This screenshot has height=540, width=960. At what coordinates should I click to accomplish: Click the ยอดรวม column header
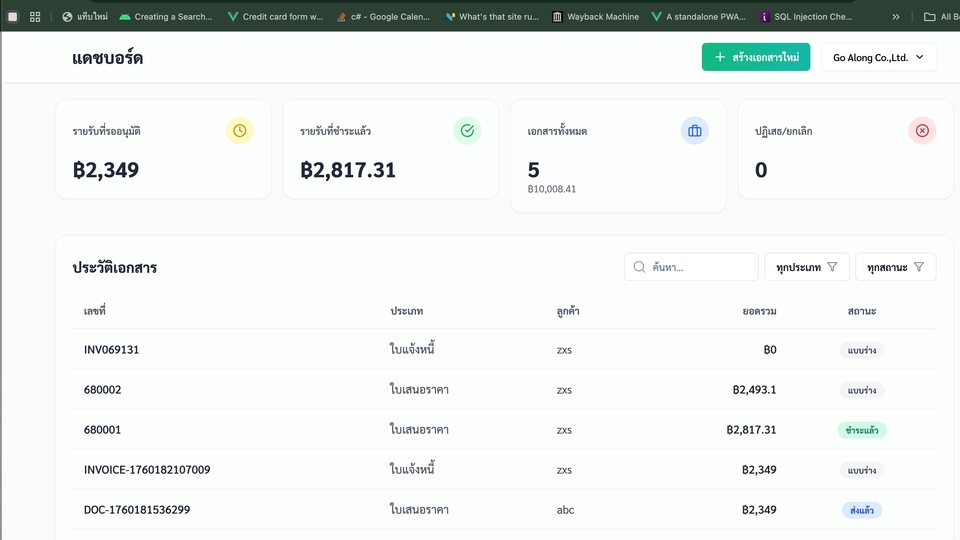coord(759,312)
